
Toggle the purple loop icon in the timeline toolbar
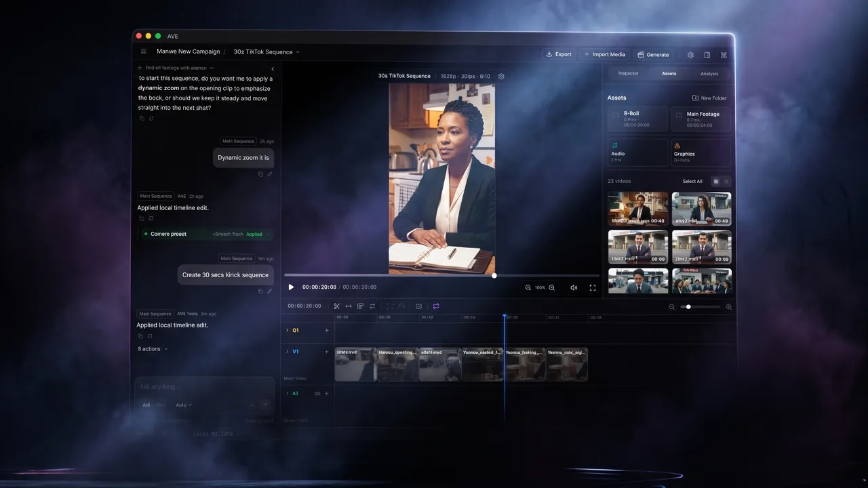436,306
